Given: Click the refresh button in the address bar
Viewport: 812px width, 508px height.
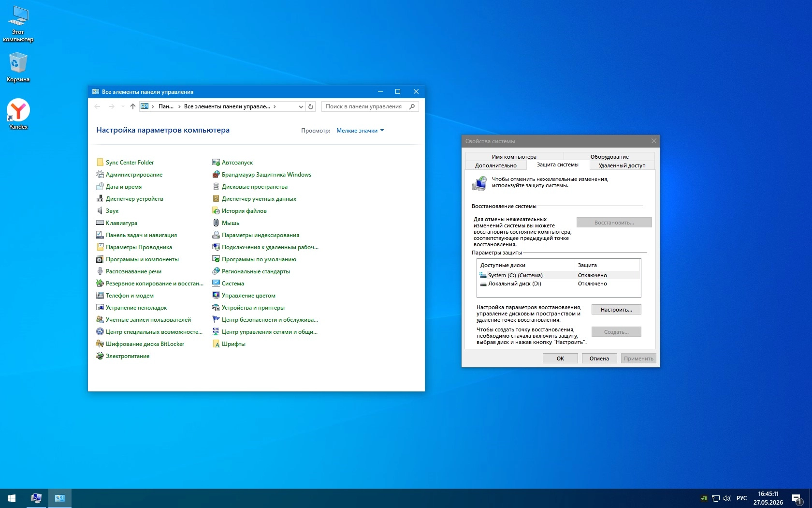Looking at the screenshot, I should [x=311, y=106].
